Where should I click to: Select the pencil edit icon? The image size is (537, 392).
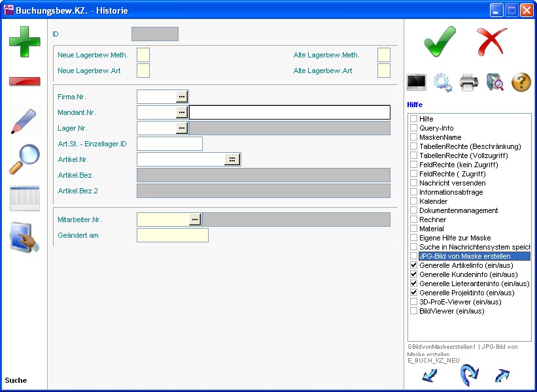(24, 122)
